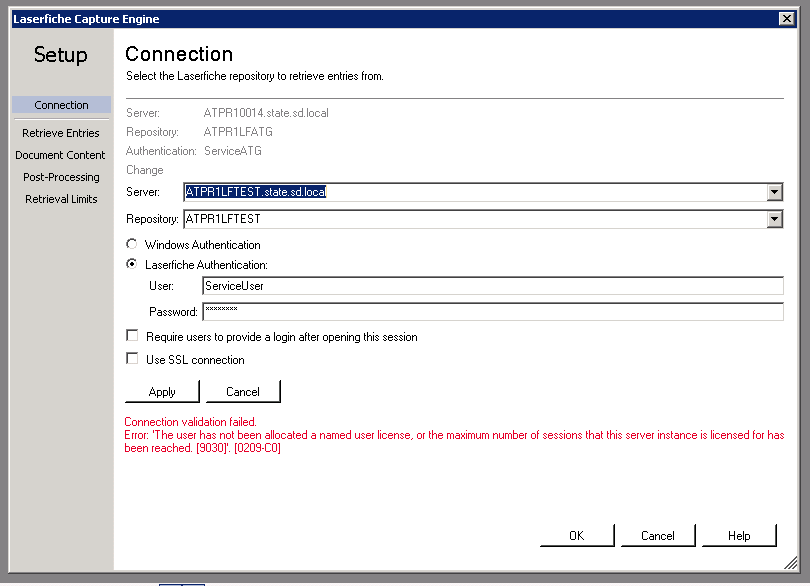Click the window resize grip icon
This screenshot has width=810, height=586.
(x=791, y=563)
